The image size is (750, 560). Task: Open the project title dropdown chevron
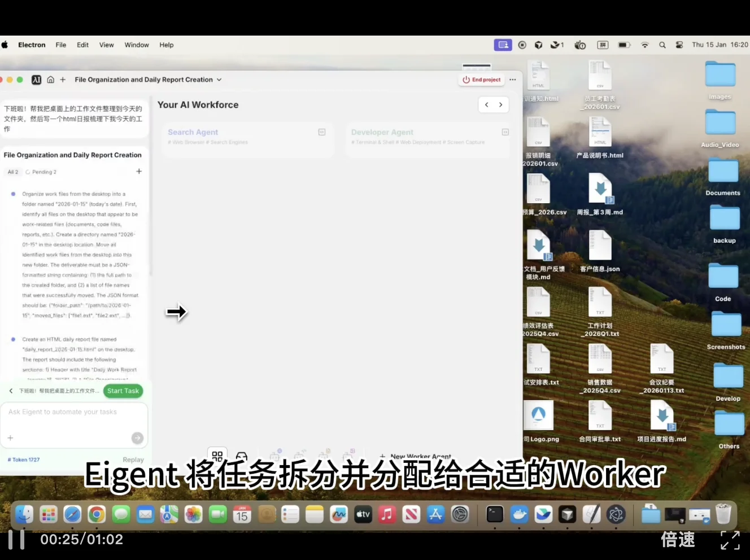point(219,80)
